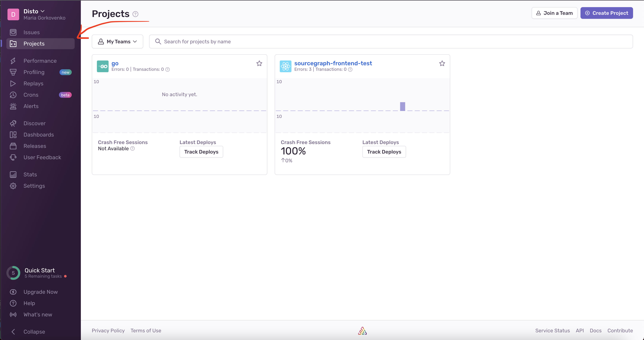Click the Alerts siren icon in sidebar
Screen dimensions: 644x340
click(13, 106)
